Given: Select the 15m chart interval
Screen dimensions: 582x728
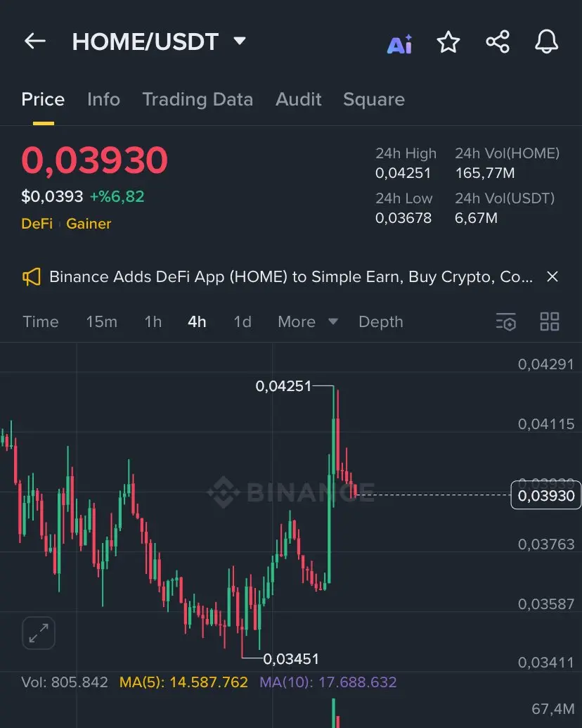Looking at the screenshot, I should tap(102, 321).
